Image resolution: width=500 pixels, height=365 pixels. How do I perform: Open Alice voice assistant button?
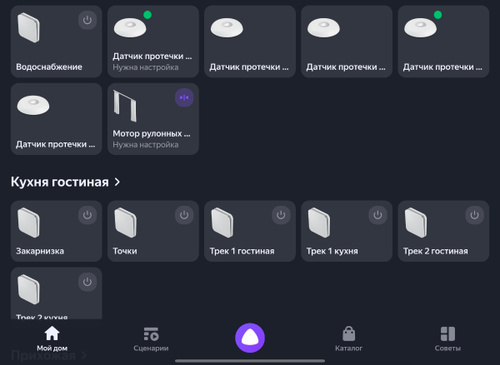[x=250, y=338]
